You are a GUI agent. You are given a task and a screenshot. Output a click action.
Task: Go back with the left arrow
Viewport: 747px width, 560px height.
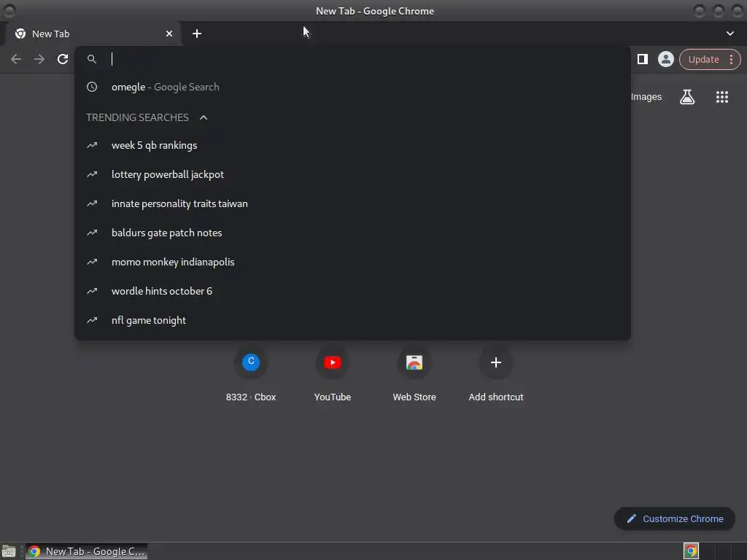[x=16, y=59]
